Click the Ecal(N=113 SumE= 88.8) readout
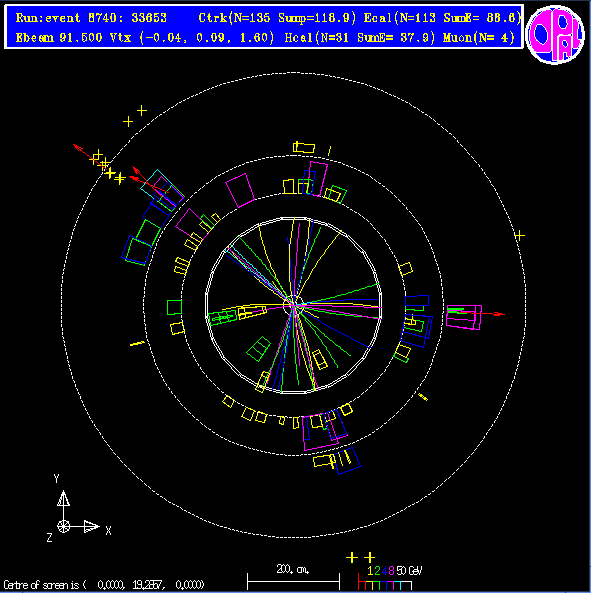Image resolution: width=591 pixels, height=593 pixels. [442, 18]
